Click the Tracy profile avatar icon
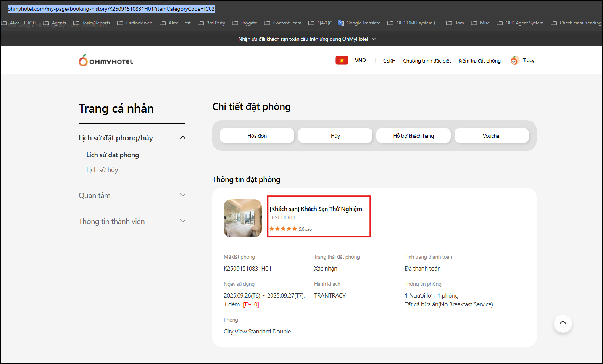Image resolution: width=603 pixels, height=364 pixels. (514, 61)
